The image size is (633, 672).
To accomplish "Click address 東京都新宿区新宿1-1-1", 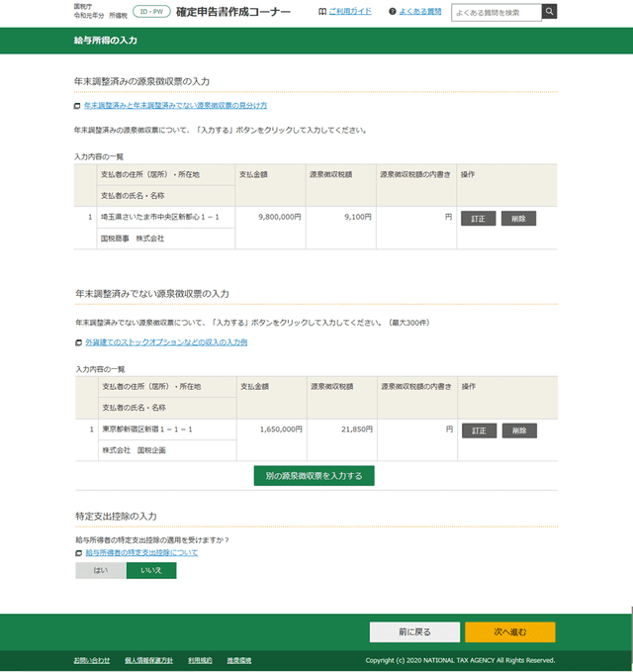I will [x=147, y=429].
